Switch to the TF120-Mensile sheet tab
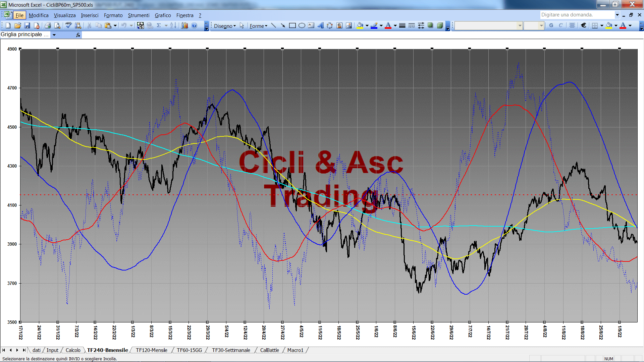Image resolution: width=644 pixels, height=362 pixels. (x=152, y=350)
